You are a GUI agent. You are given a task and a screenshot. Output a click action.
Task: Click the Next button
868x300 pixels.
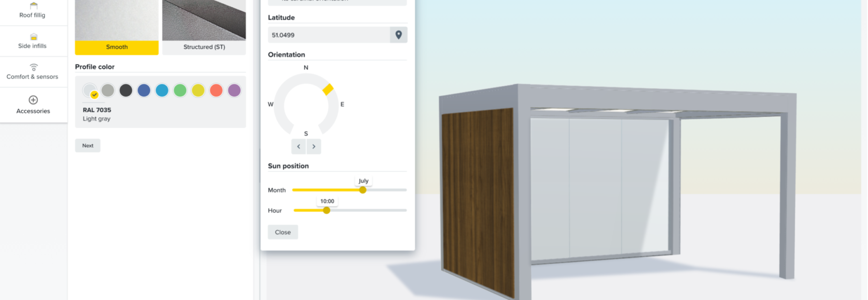click(x=88, y=145)
